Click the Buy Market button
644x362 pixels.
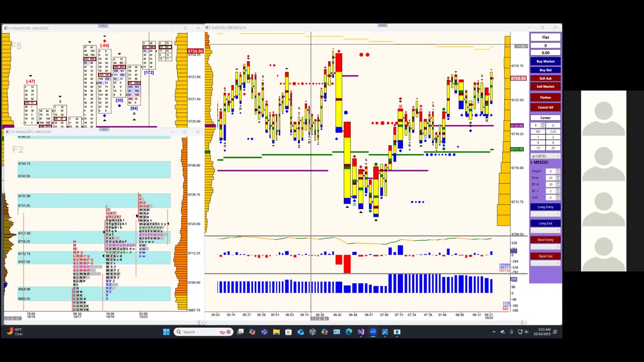click(x=545, y=61)
